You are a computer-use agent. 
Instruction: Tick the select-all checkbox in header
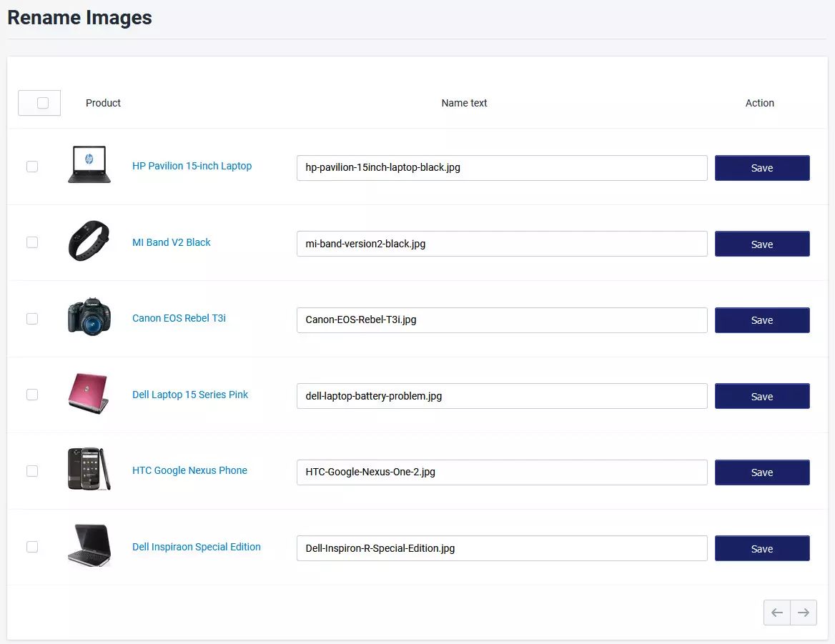click(x=43, y=103)
